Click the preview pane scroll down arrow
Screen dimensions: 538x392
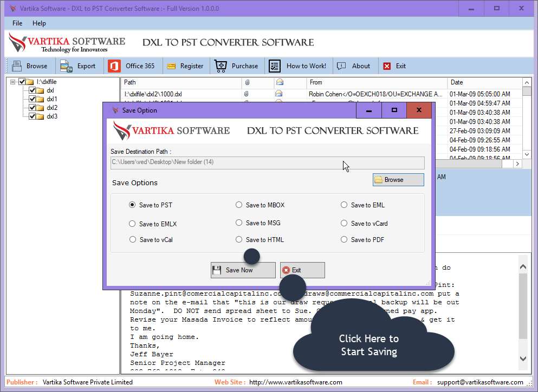523,359
